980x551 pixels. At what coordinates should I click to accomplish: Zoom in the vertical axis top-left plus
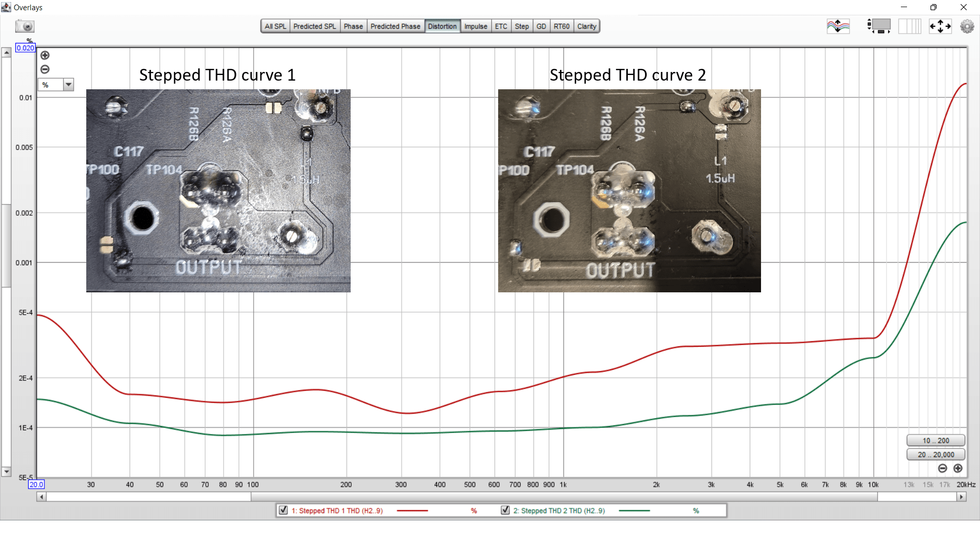45,55
